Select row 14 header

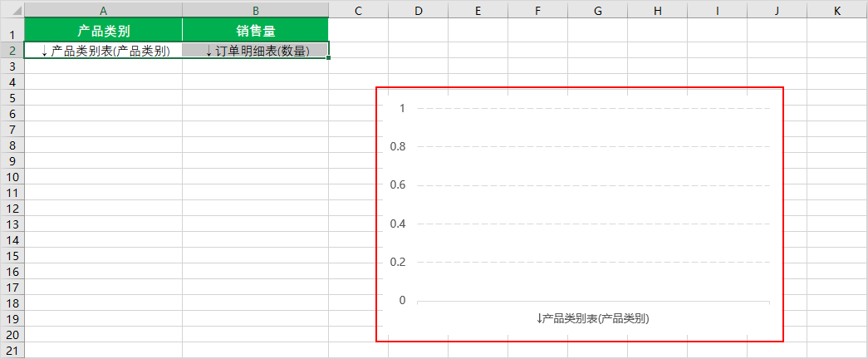coord(12,240)
